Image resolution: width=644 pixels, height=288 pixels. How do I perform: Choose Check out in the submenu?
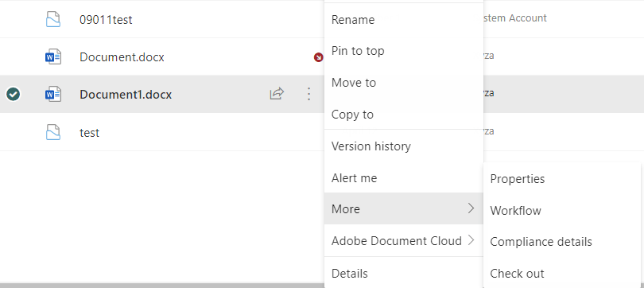tap(562, 273)
